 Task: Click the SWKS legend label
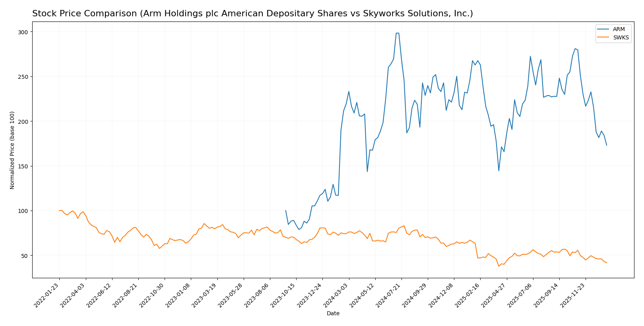tap(621, 38)
